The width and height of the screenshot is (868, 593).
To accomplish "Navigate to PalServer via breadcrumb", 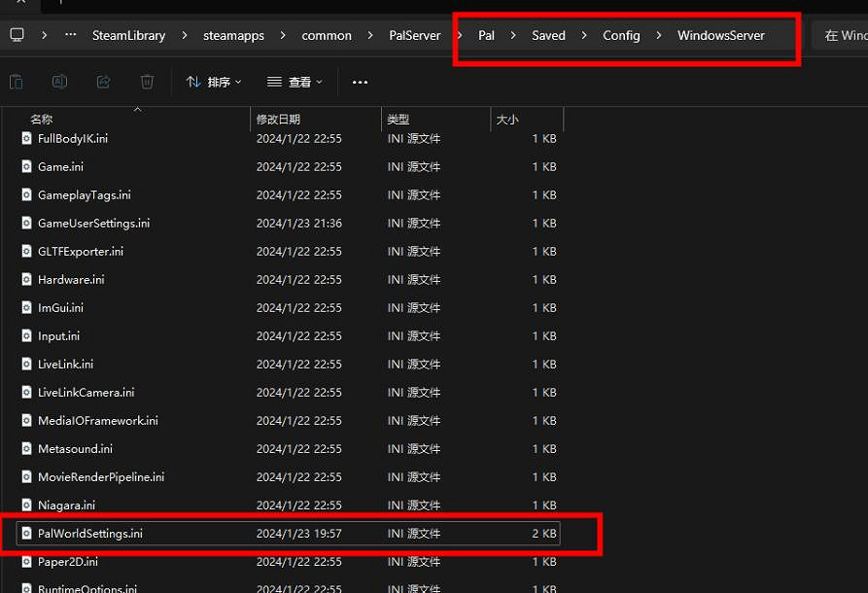I will pos(414,35).
